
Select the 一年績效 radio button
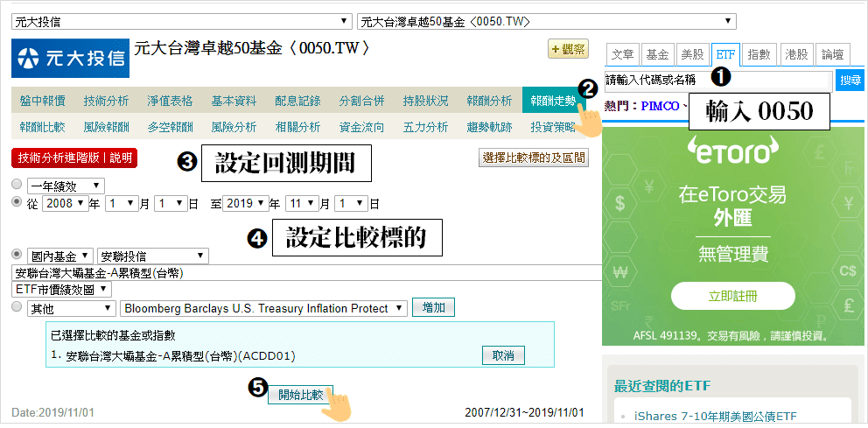click(x=17, y=185)
